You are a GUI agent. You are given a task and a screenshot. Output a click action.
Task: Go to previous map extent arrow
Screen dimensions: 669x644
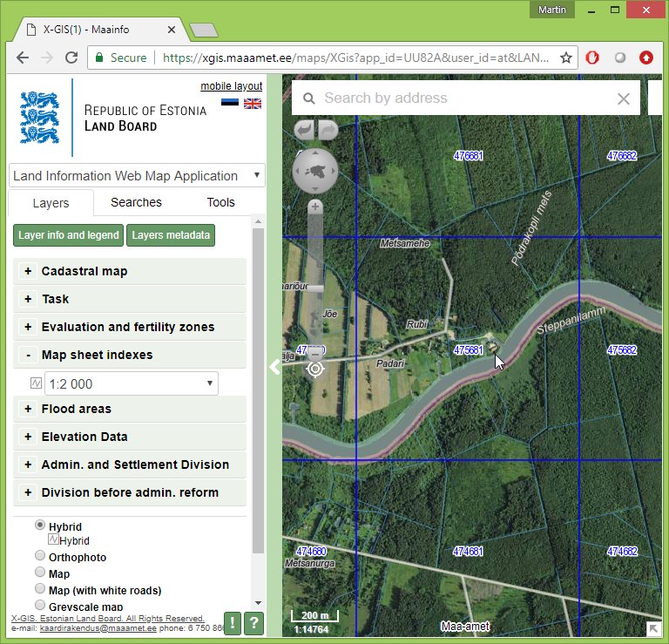pyautogui.click(x=304, y=130)
